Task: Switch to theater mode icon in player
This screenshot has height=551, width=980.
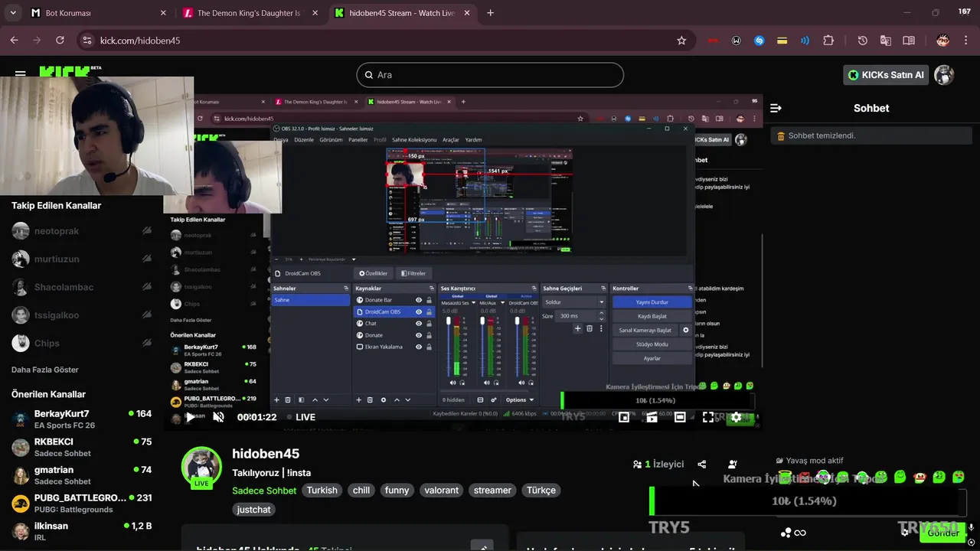Action: pyautogui.click(x=680, y=417)
